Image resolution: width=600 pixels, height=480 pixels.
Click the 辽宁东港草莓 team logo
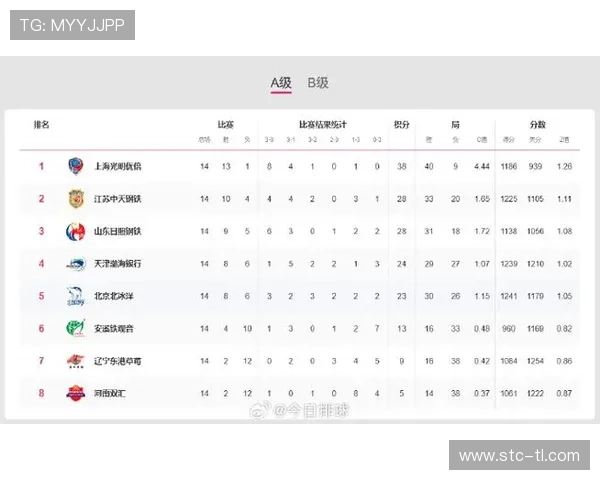coord(76,361)
